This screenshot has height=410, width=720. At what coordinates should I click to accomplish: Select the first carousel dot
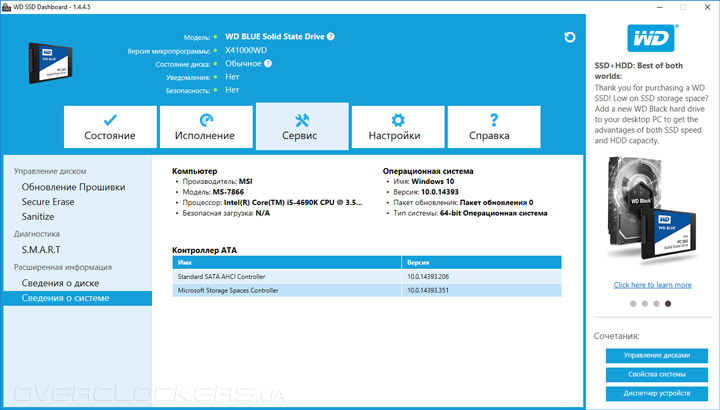pyautogui.click(x=633, y=303)
